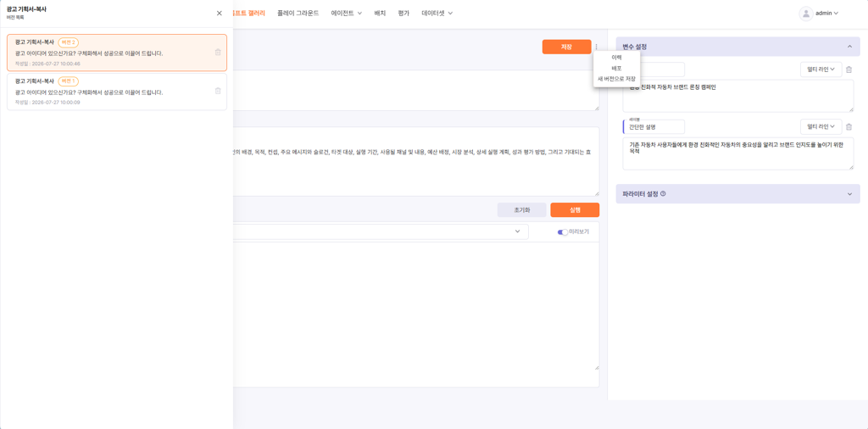868x429 pixels.
Task: Choose 새 버전으로 저장 from the popup
Action: click(x=617, y=79)
